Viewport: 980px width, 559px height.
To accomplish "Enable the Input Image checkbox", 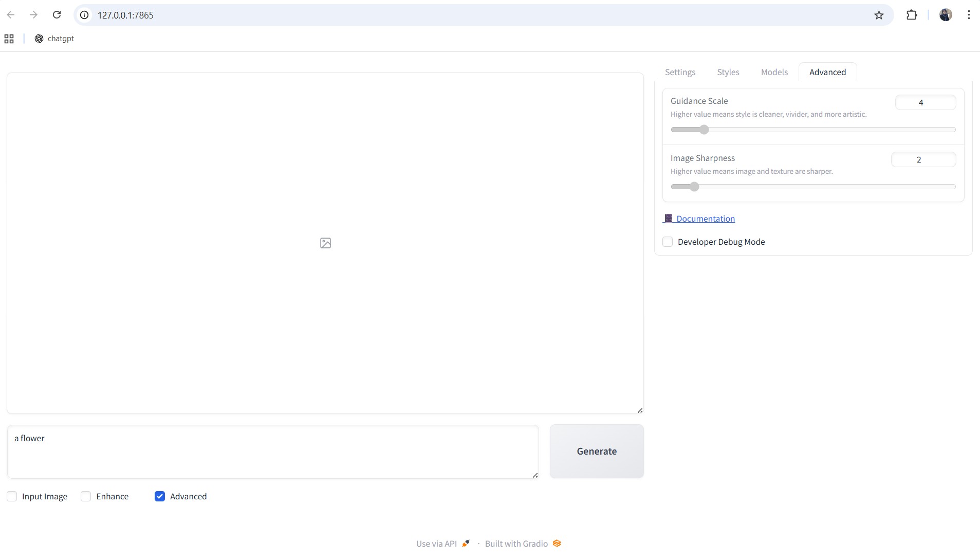I will coord(12,496).
